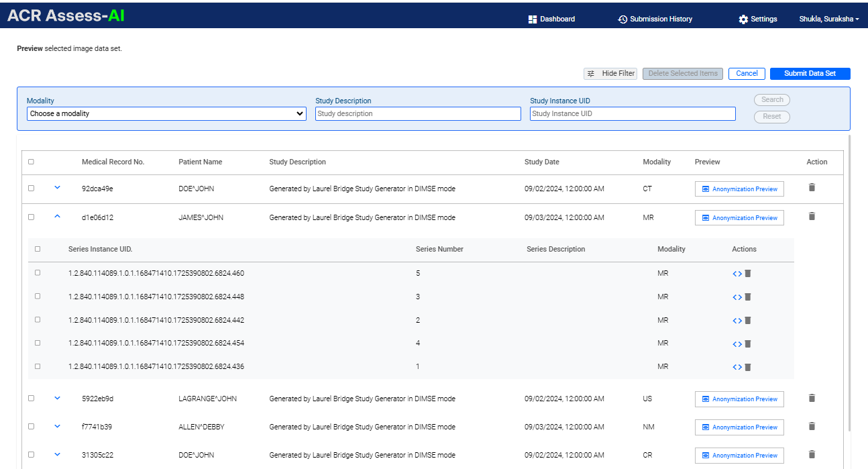Image resolution: width=868 pixels, height=469 pixels.
Task: Reset the filter fields
Action: click(x=772, y=116)
